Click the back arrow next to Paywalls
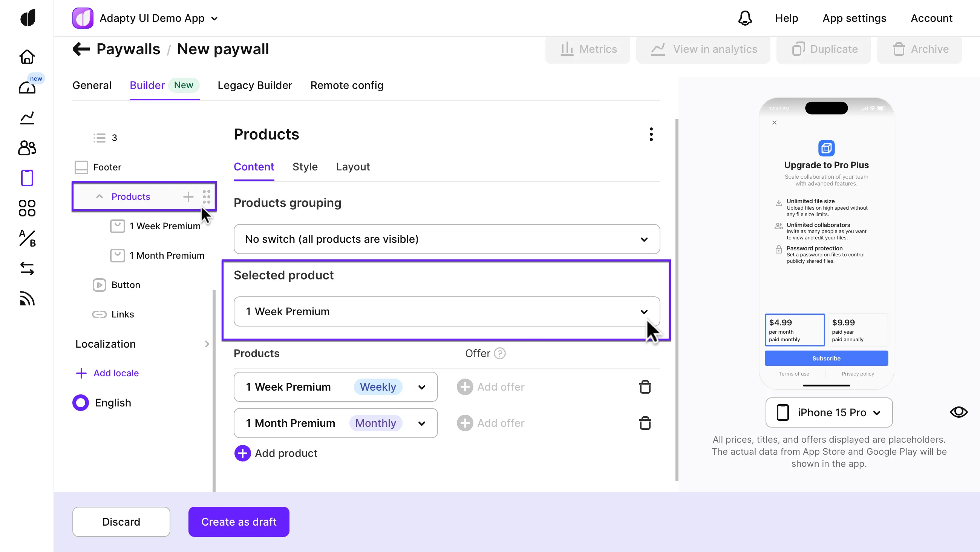Image resolution: width=980 pixels, height=552 pixels. (x=81, y=49)
